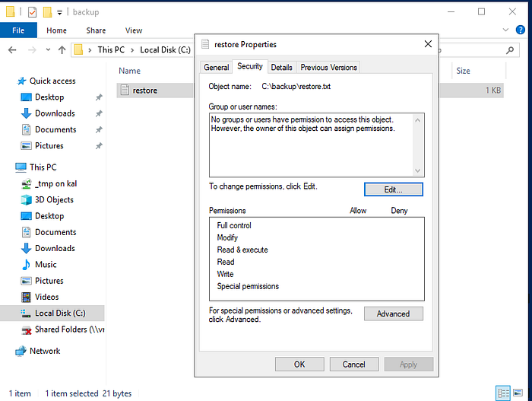Open the Details tab
532x401 pixels.
point(282,67)
